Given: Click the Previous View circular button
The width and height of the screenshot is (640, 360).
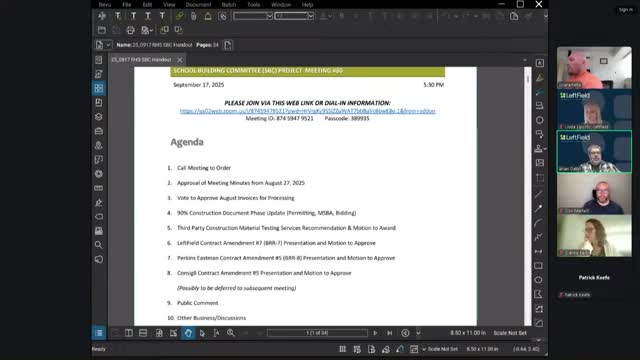Looking at the screenshot, I should pyautogui.click(x=405, y=333).
